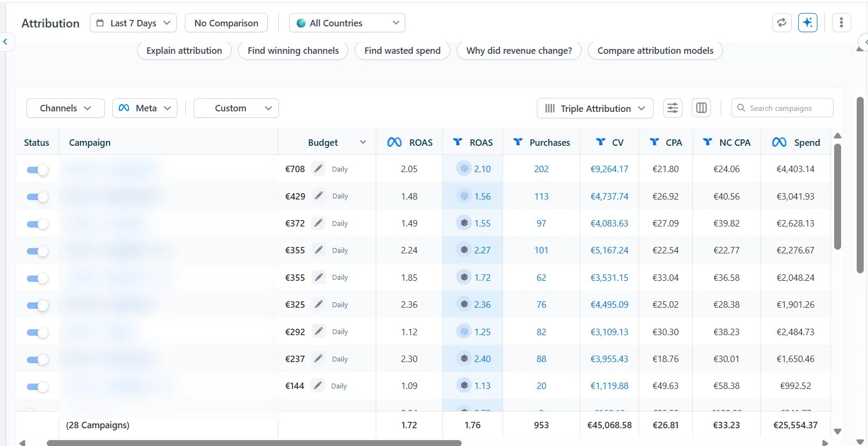Edit budget pencil for €708 campaign

319,169
